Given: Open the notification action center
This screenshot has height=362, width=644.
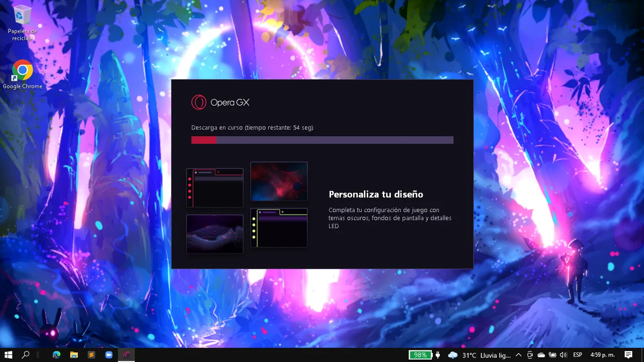Looking at the screenshot, I should pyautogui.click(x=628, y=355).
